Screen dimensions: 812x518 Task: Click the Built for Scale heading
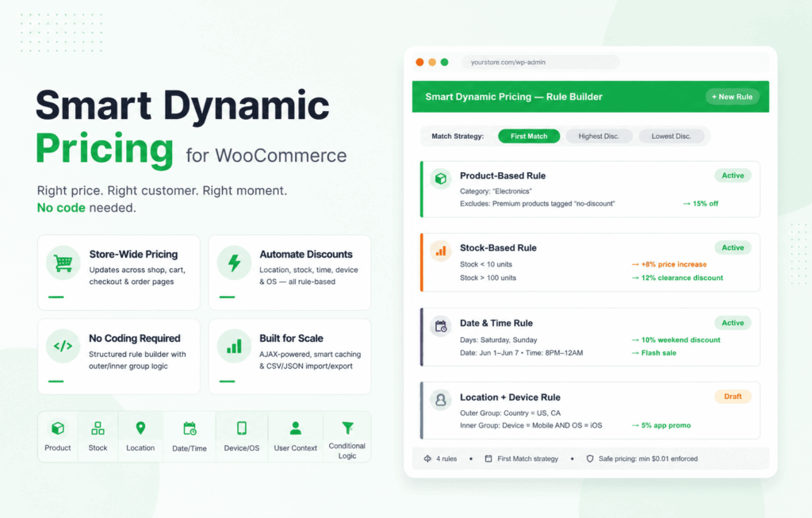291,338
